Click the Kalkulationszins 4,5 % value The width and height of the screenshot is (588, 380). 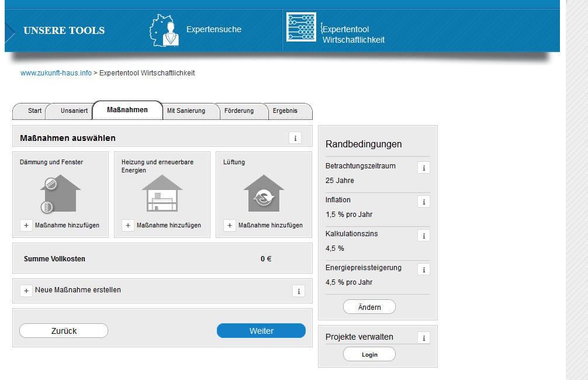tap(334, 248)
